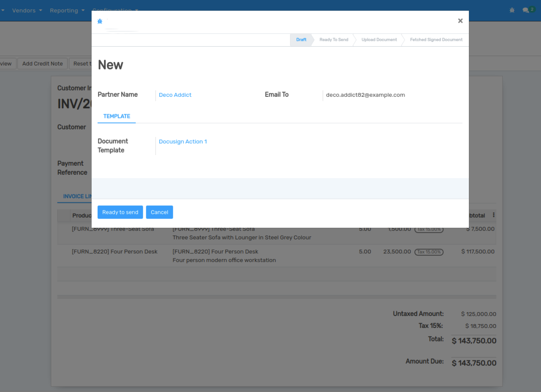This screenshot has width=541, height=392.
Task: Click the debug bug icon in dialog header
Action: [x=100, y=22]
